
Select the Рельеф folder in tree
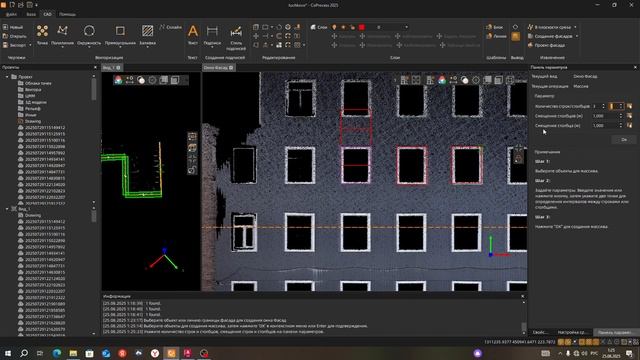[32, 109]
